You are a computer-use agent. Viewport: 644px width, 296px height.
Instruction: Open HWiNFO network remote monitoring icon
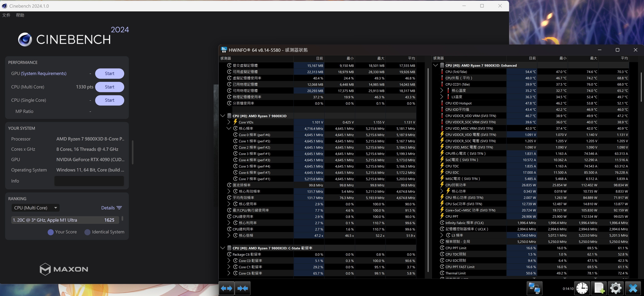[535, 288]
